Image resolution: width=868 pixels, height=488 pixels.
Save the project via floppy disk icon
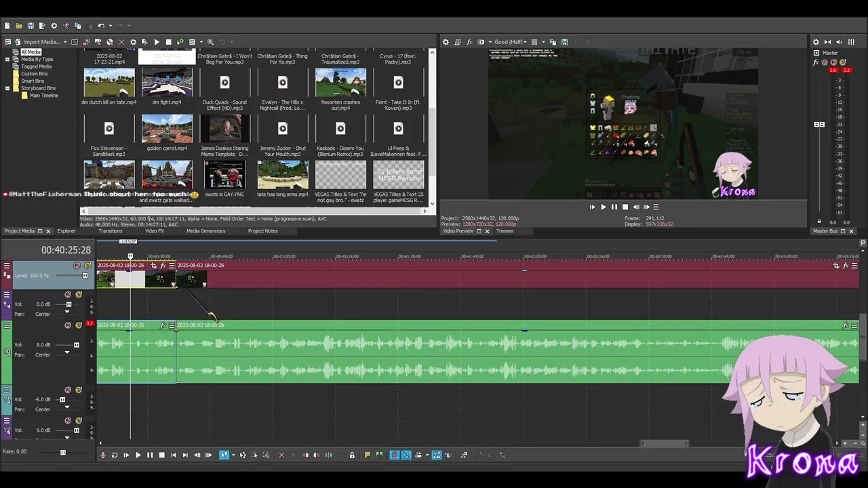(x=31, y=26)
